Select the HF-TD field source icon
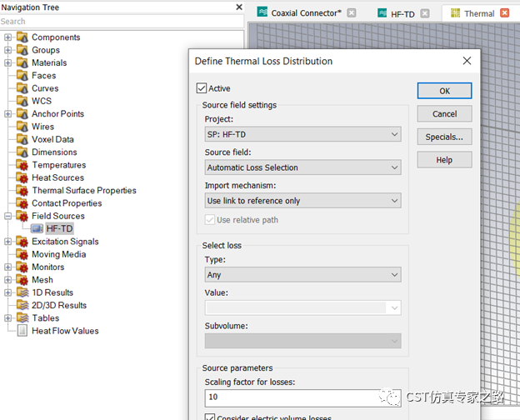Image resolution: width=520 pixels, height=420 pixels. coord(37,228)
